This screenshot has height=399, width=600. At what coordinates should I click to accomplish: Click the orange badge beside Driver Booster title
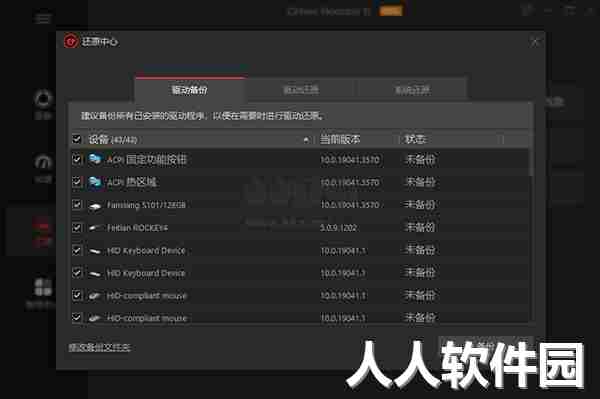pos(390,11)
